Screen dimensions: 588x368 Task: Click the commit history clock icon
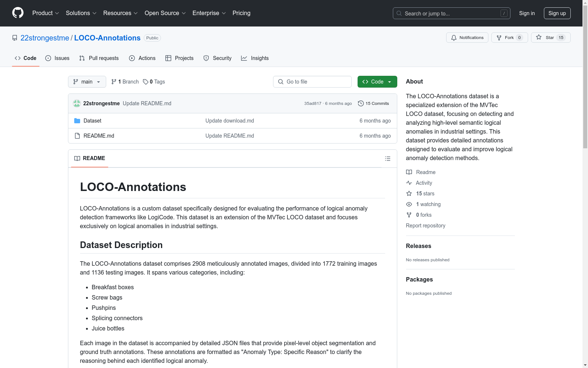[x=361, y=103]
